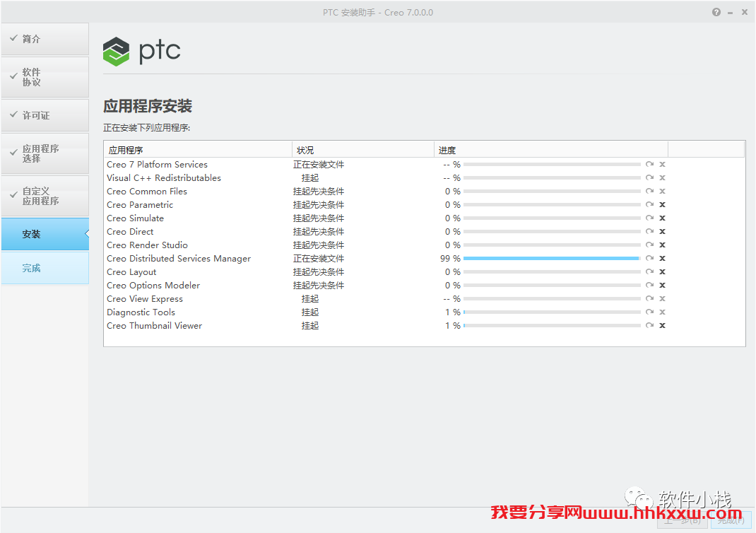756x533 pixels.
Task: Click 正在安装文件 status of Platform Services
Action: click(x=318, y=165)
